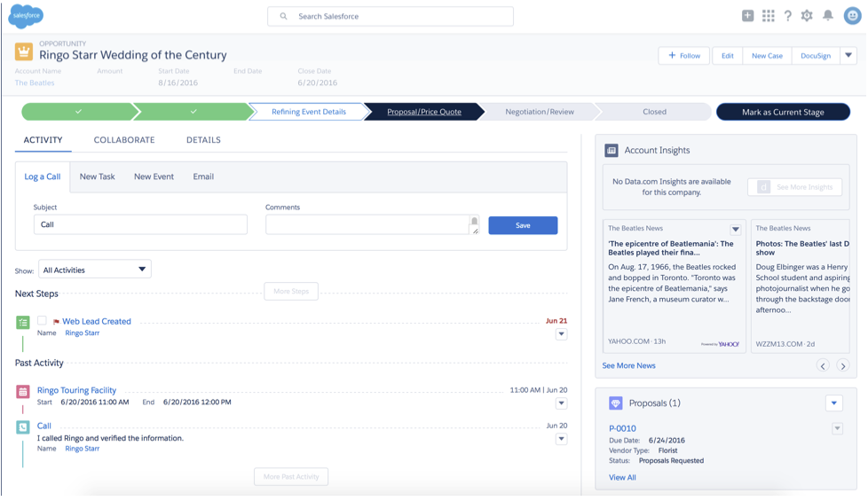868x501 pixels.
Task: Click the Proposals panel icon
Action: (x=616, y=403)
